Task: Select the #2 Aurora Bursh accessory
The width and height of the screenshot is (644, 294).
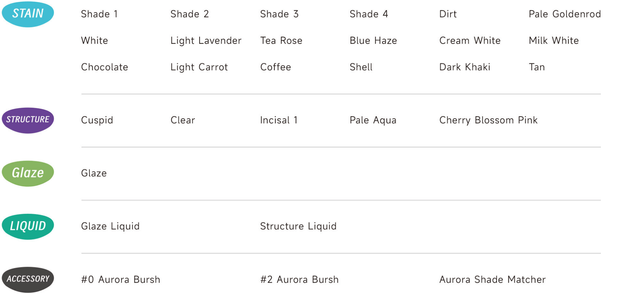Action: tap(299, 279)
